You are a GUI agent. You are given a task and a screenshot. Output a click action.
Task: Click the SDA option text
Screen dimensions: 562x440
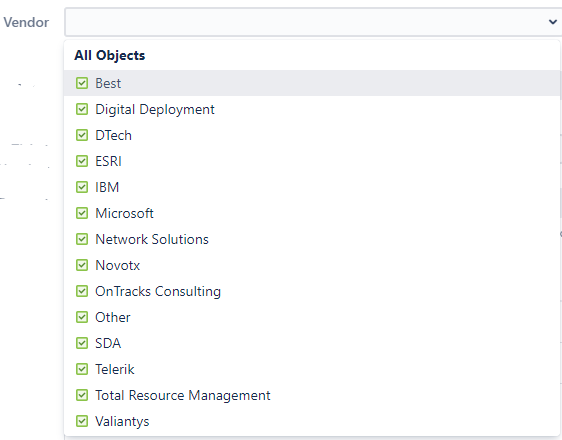pos(108,343)
